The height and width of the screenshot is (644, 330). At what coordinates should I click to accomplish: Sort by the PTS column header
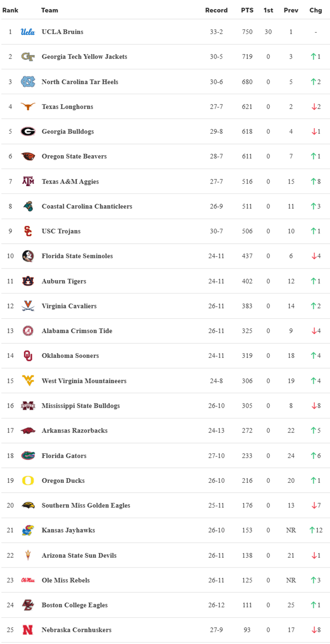tap(247, 10)
